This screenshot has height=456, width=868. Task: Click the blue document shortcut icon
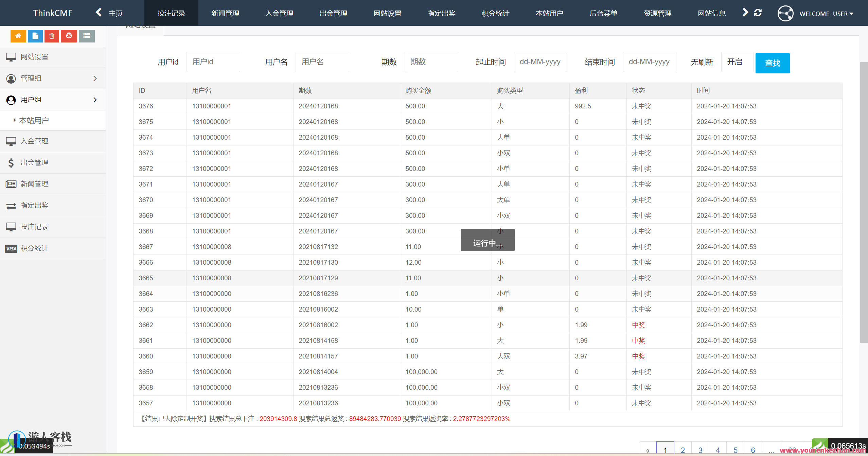click(35, 36)
